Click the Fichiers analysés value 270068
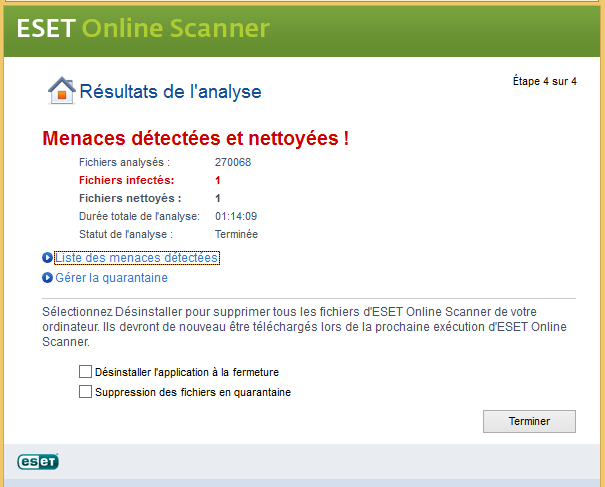Screen dimensions: 605x487 point(233,162)
